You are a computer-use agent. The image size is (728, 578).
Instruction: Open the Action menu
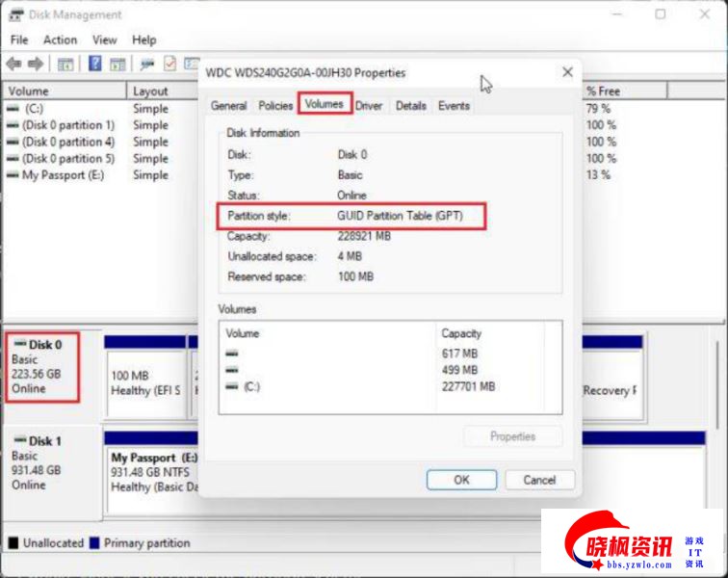(60, 39)
